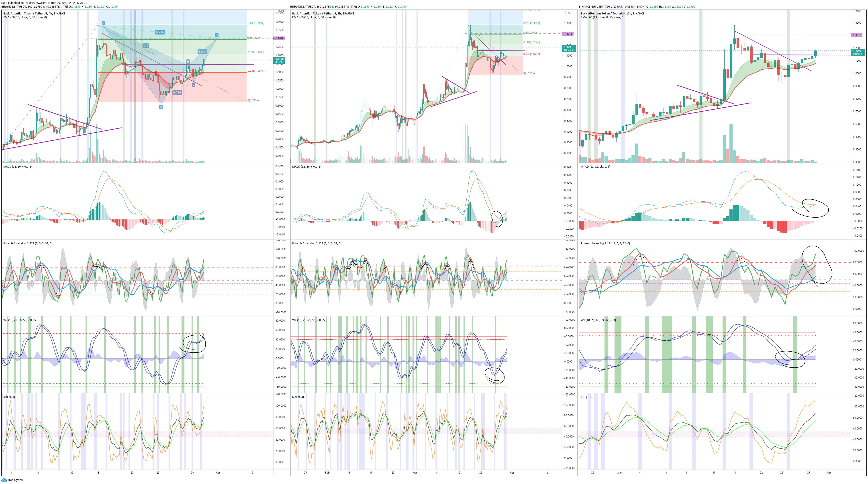868x484 pixels.
Task: Click the purple 1.3018 price tag on 12h chart
Action: coord(857,35)
